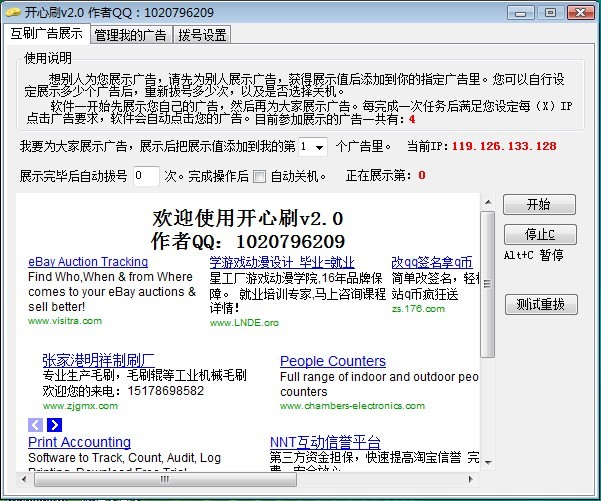Switch to the 互刷广告展示 tab

[47, 34]
